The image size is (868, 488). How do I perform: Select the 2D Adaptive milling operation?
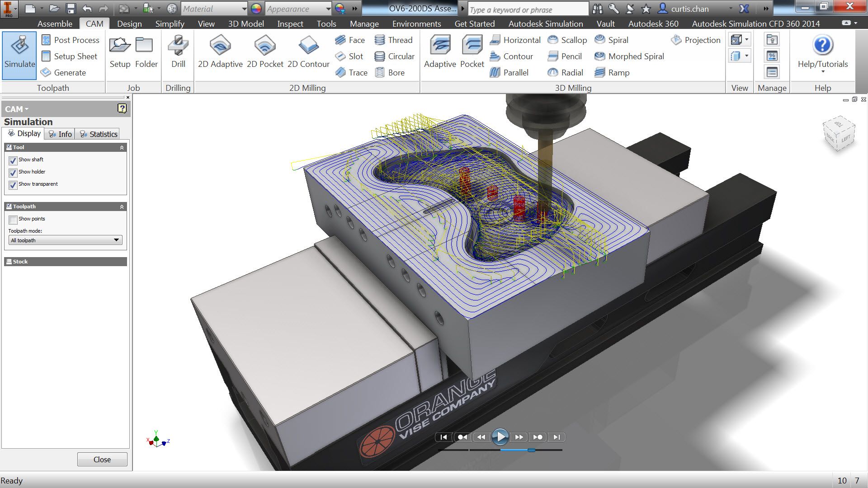point(220,51)
